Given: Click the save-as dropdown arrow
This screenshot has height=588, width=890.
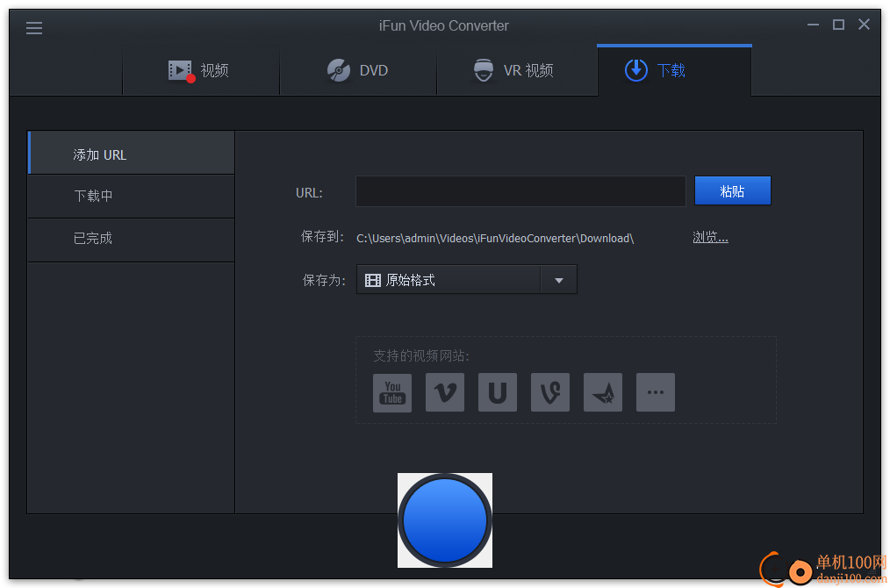Looking at the screenshot, I should point(558,280).
